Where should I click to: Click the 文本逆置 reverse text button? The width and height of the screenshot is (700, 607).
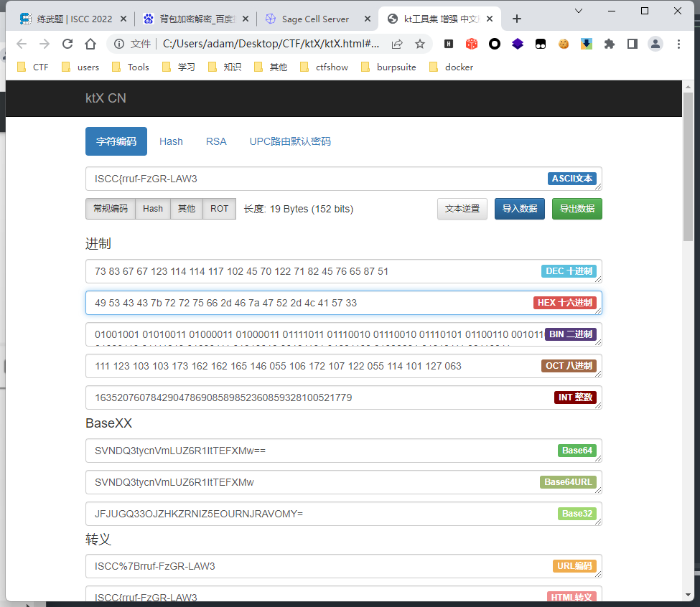(462, 209)
